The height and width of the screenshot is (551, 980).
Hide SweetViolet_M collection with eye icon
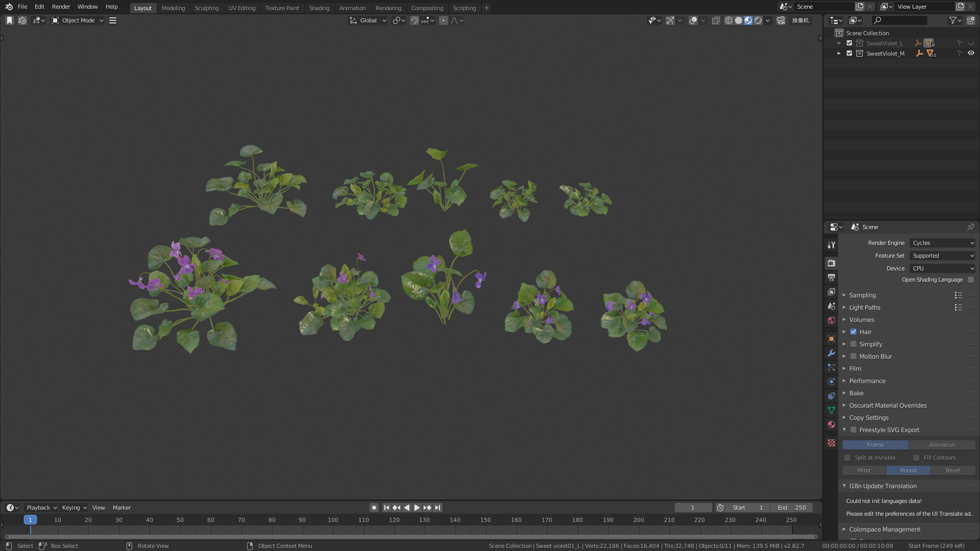pyautogui.click(x=971, y=53)
